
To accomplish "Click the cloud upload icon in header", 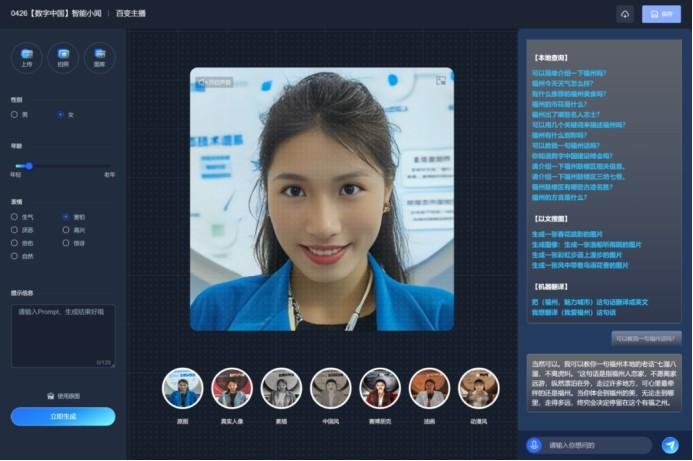I will [624, 14].
